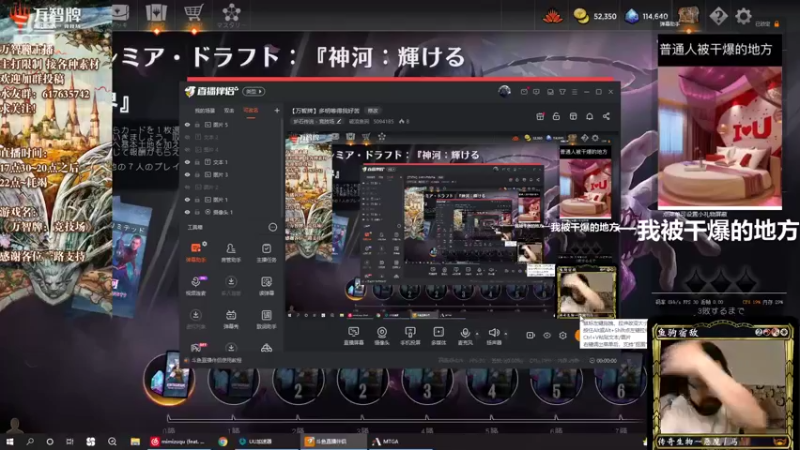
Task: Expand the speaker options arrow
Action: point(506,334)
